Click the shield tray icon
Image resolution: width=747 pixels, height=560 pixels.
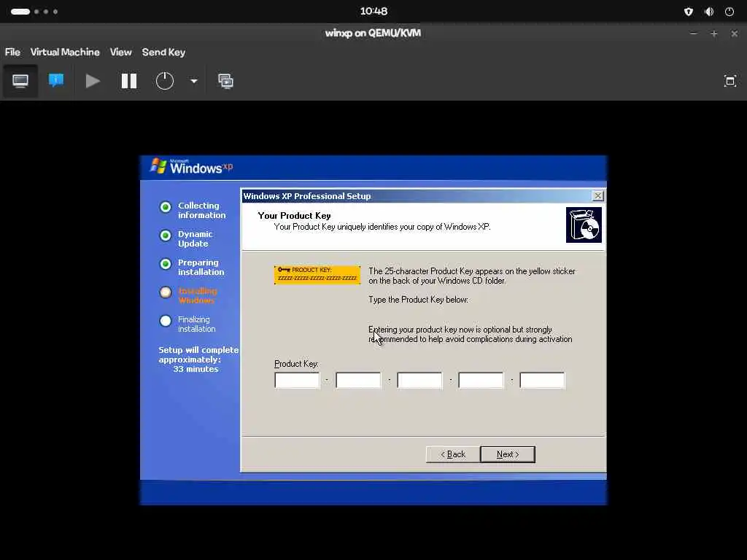(689, 12)
